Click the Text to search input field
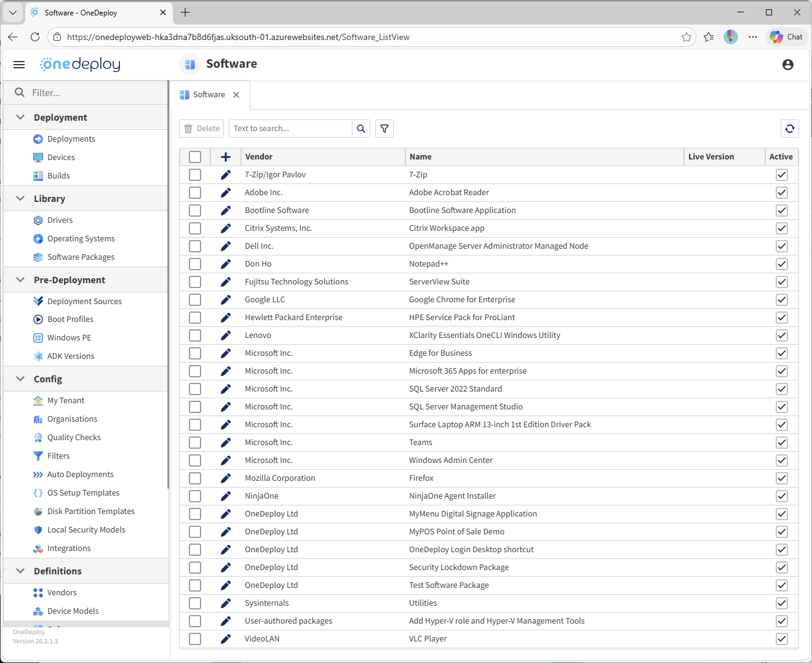Screen dimensions: 812x663 tap(290, 129)
